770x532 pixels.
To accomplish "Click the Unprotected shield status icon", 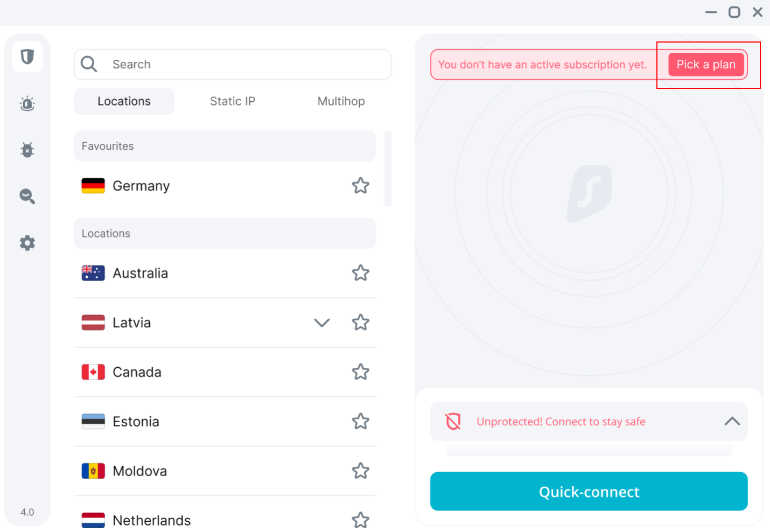I will [x=453, y=422].
